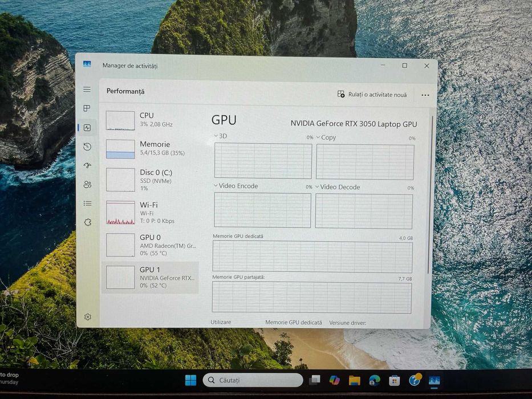Select GPU 0 AMD Radeon item
This screenshot has height=399, width=532.
150,245
